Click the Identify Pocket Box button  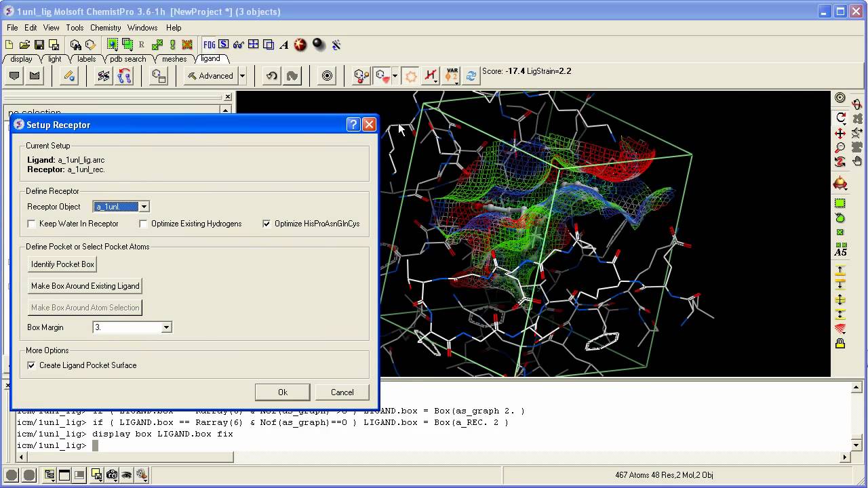pyautogui.click(x=63, y=264)
